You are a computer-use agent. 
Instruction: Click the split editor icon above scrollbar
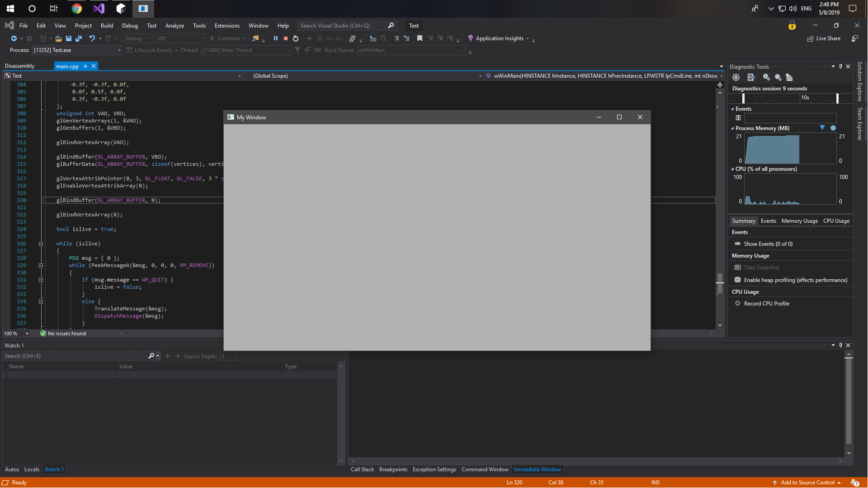720,84
